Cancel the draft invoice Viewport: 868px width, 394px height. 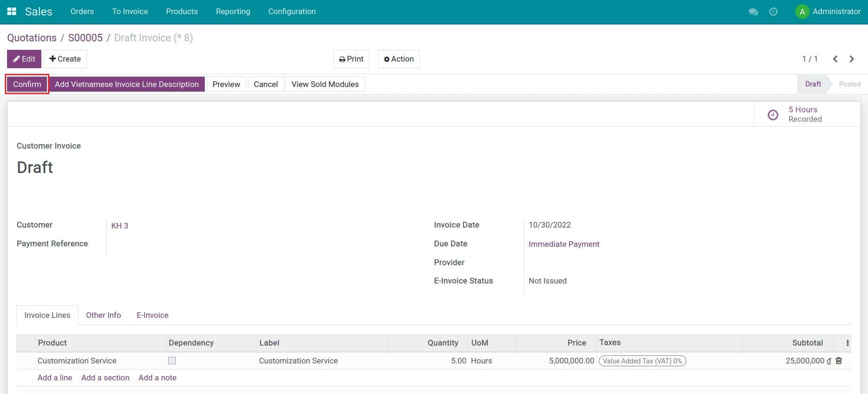pos(266,84)
